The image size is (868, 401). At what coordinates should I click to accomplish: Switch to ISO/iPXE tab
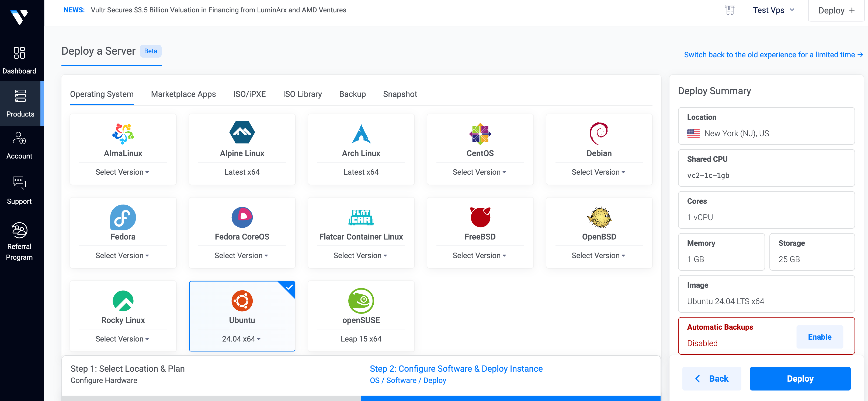point(249,94)
